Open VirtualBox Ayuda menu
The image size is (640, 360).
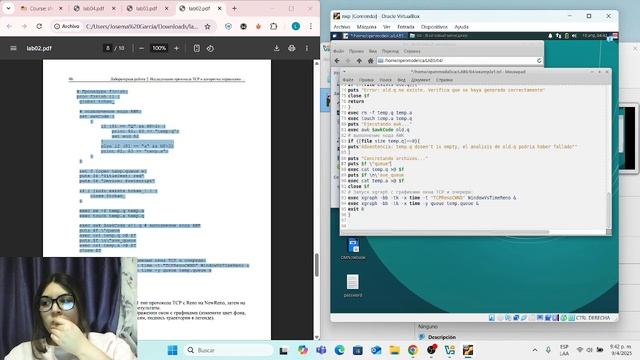point(462,27)
